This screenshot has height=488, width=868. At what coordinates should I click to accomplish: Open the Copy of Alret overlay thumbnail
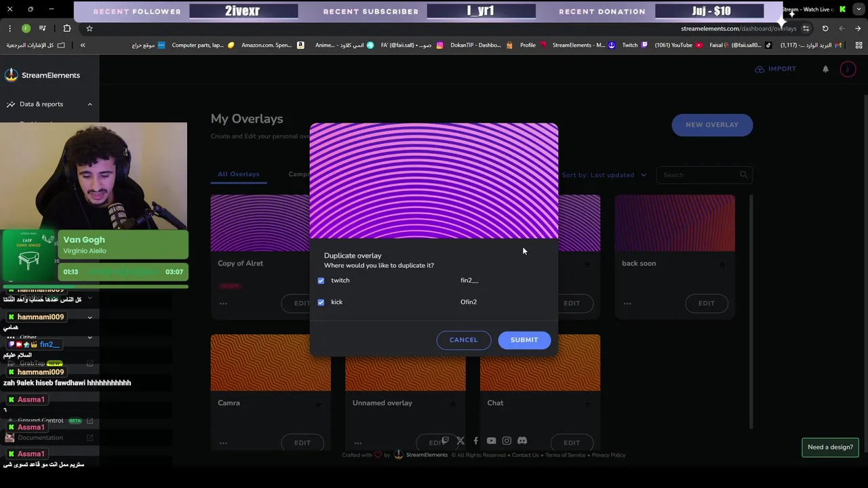click(x=260, y=223)
